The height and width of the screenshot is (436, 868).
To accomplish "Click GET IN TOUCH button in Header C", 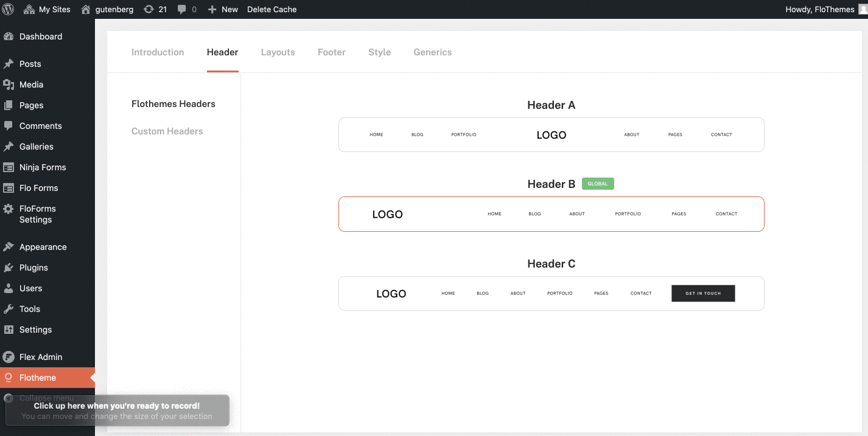I will [703, 293].
